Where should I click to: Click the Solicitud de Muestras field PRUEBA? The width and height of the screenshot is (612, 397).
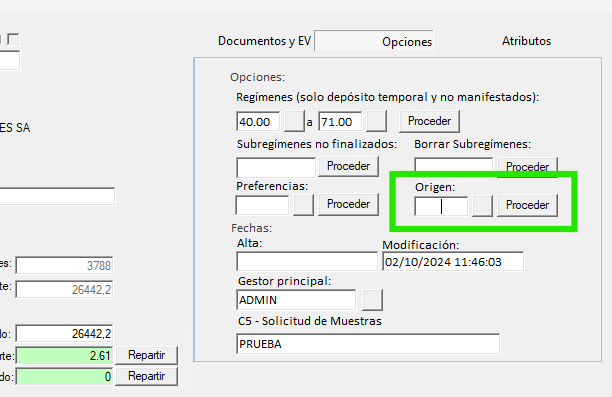[368, 344]
